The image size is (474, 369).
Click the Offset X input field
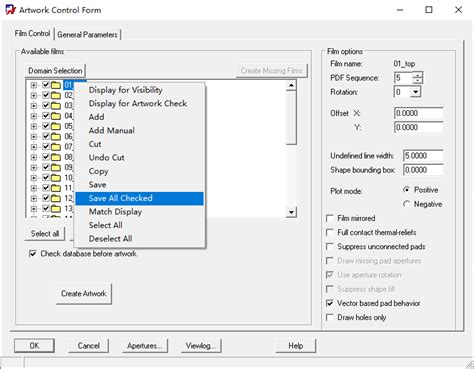pyautogui.click(x=419, y=113)
